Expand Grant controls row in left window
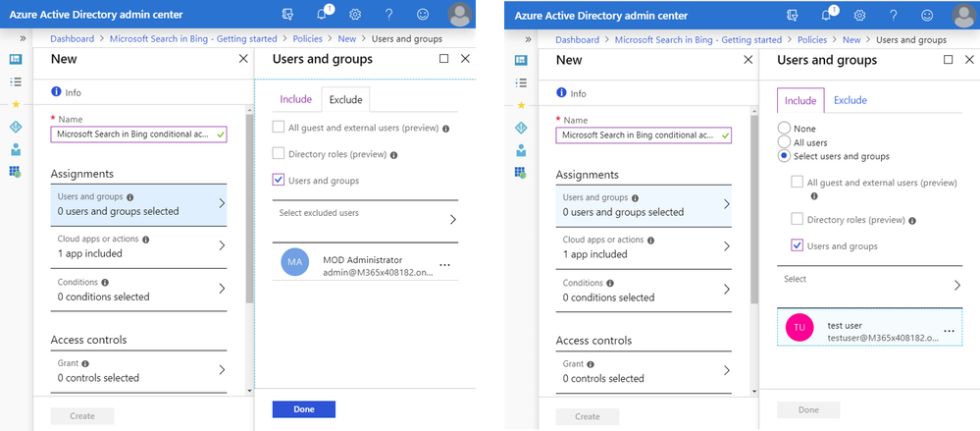The height and width of the screenshot is (431, 980). point(138,371)
